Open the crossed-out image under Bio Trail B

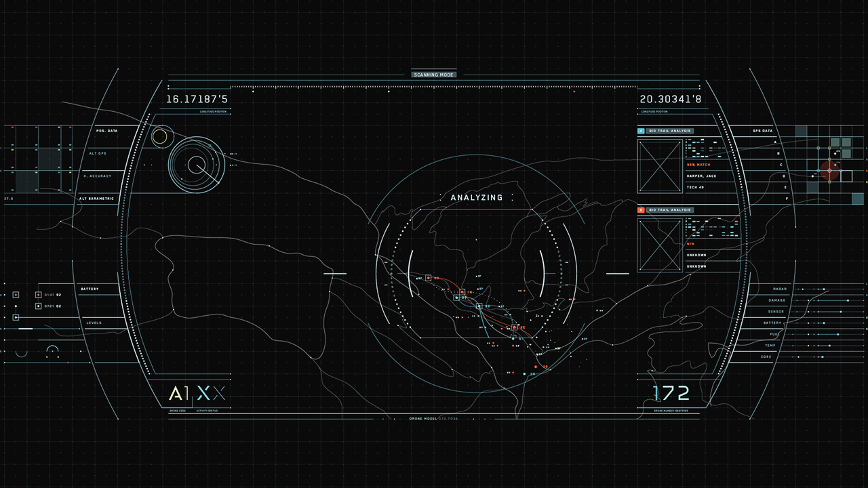(x=660, y=245)
